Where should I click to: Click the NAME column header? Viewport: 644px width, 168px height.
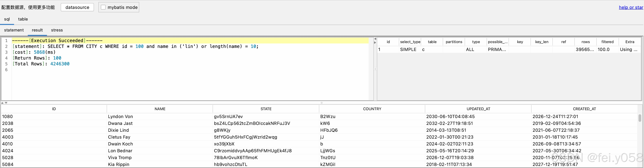tap(160, 109)
